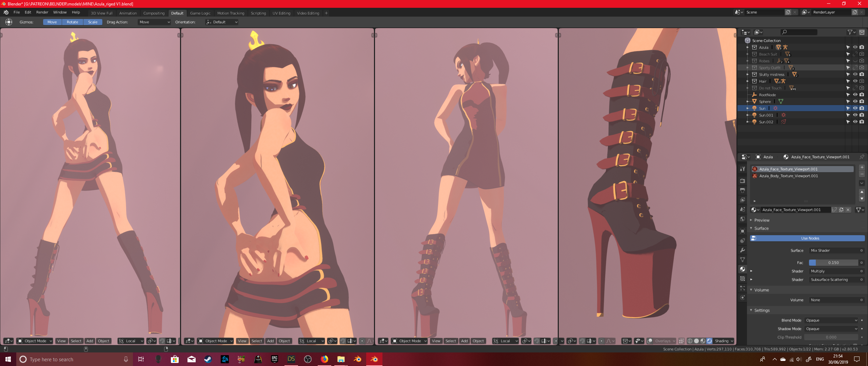Open the Shadow Mode dropdown
Screen dimensions: 868x366
coord(831,329)
